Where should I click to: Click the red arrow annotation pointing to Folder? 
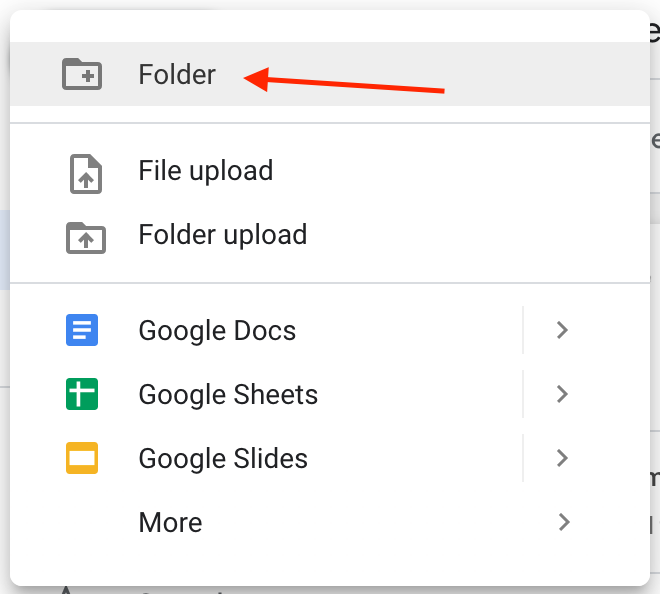point(344,80)
